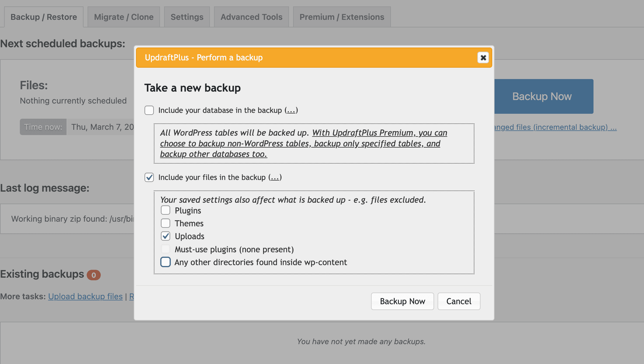Check Any other directories inside wp-content

click(166, 262)
